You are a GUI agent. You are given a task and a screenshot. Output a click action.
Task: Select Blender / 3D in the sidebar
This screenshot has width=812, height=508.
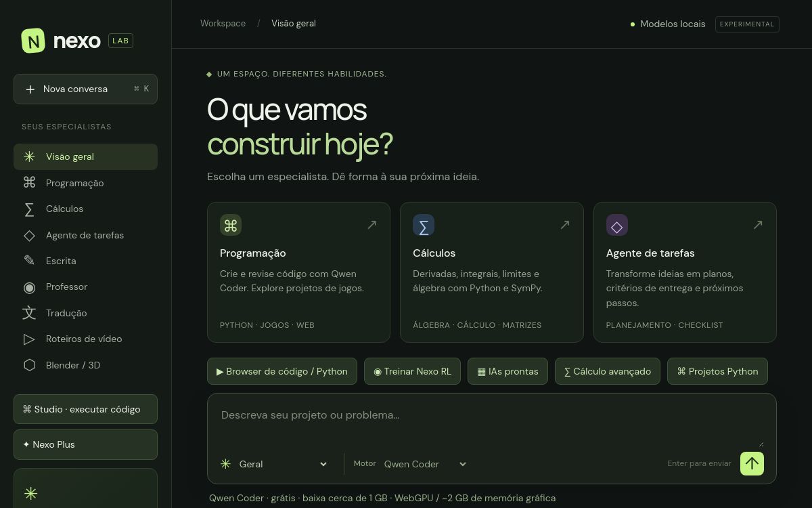pos(85,365)
